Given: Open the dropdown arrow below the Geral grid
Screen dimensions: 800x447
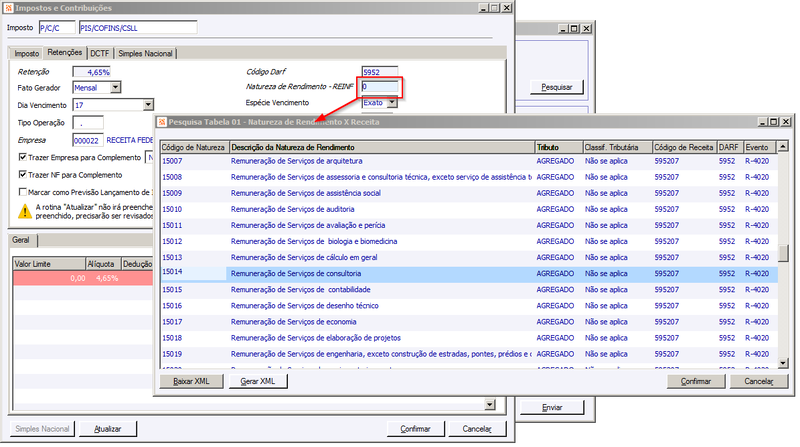Looking at the screenshot, I should coord(490,405).
